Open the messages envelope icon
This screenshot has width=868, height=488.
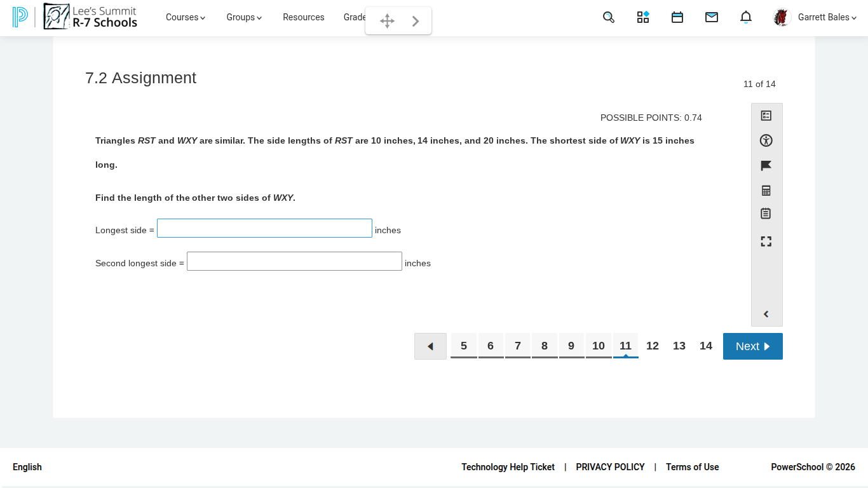(x=711, y=17)
